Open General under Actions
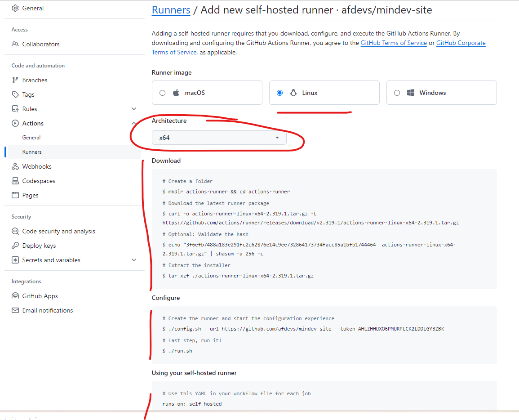The image size is (519, 420). (x=31, y=138)
